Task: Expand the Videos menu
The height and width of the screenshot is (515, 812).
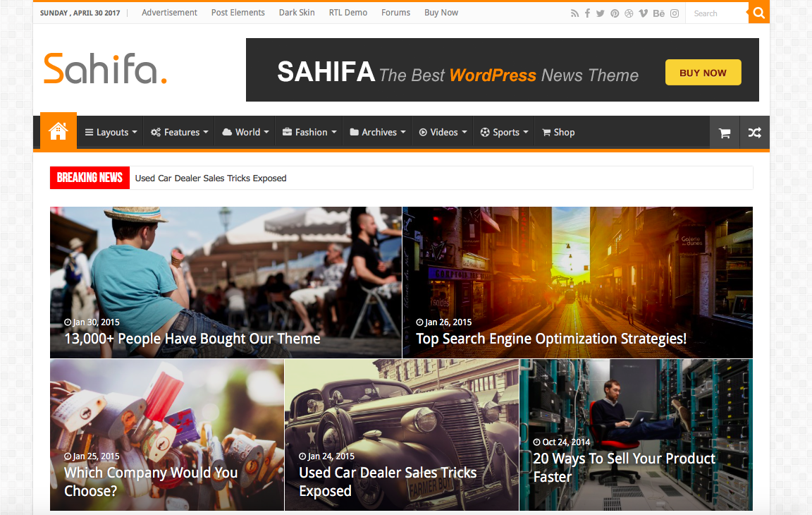Action: [x=443, y=133]
